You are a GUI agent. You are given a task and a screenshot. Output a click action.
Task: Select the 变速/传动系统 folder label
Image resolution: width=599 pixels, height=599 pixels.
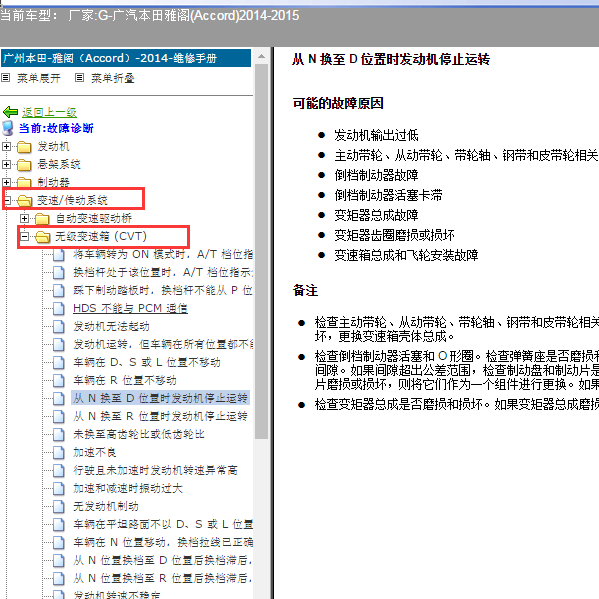pos(72,200)
